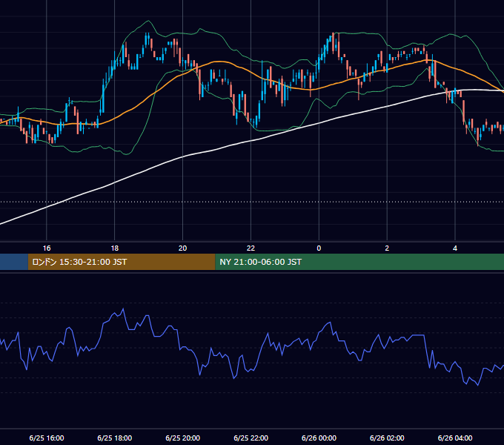Click the 6/25 18:00 label on oscillator axis
504x445 pixels.
click(x=115, y=438)
